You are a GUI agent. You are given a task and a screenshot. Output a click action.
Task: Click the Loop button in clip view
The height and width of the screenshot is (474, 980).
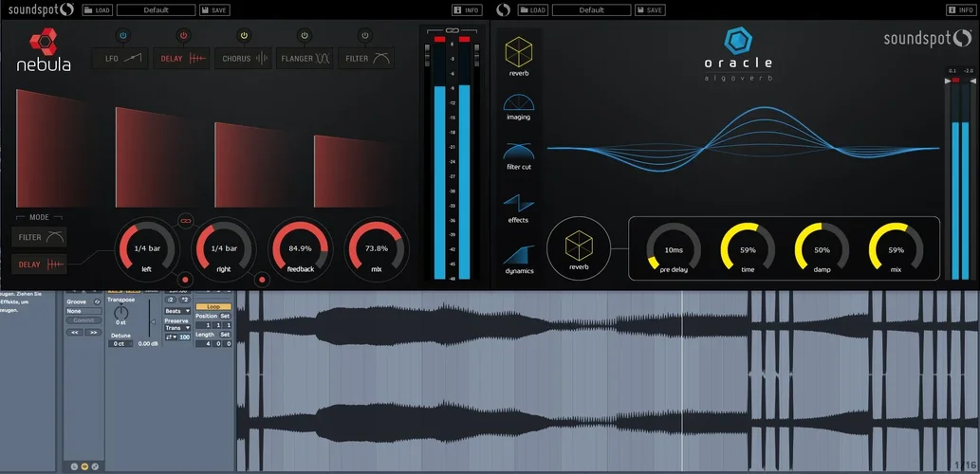213,306
